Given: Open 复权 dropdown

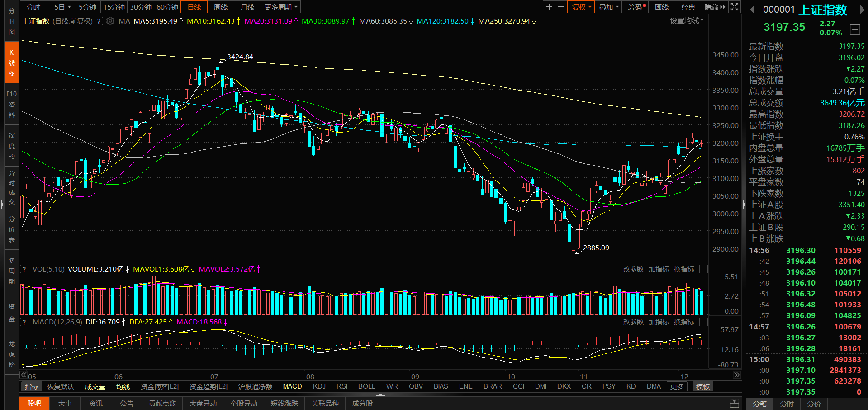Looking at the screenshot, I should [x=581, y=7].
